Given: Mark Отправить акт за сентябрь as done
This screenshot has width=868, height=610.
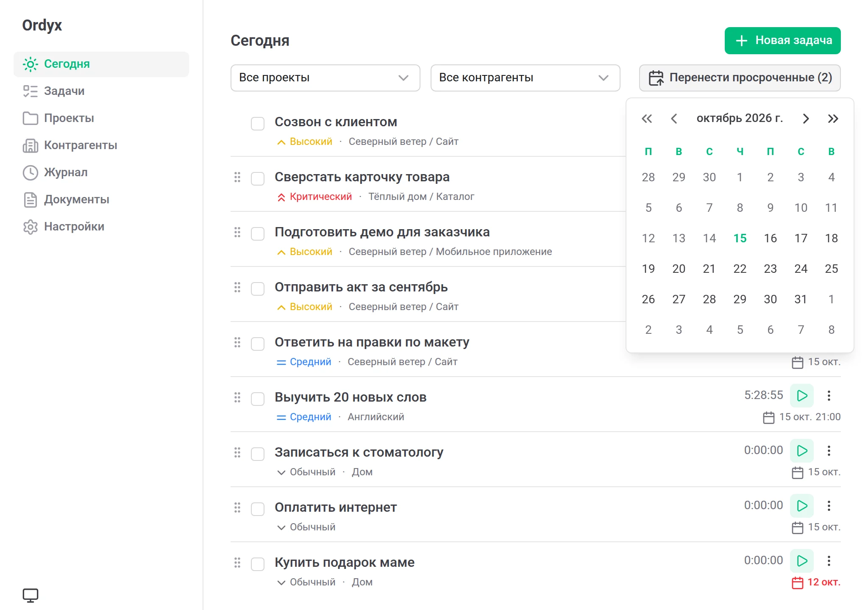Looking at the screenshot, I should [258, 289].
